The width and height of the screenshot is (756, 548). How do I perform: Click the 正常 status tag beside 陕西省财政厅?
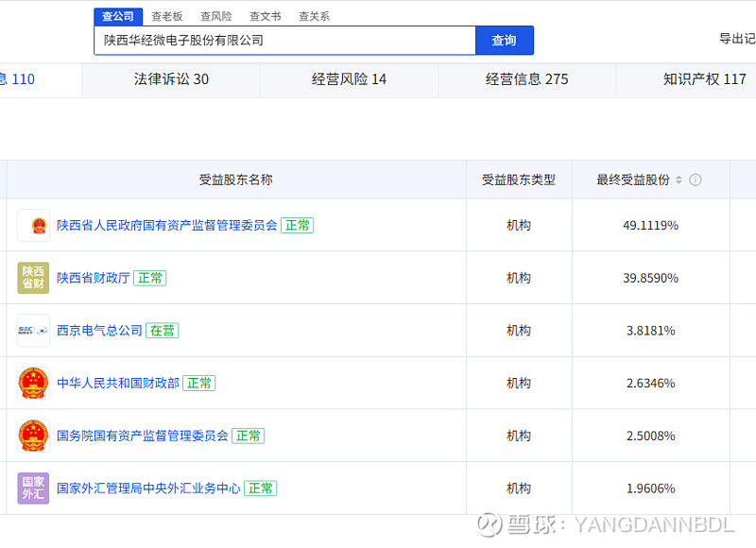pos(150,278)
